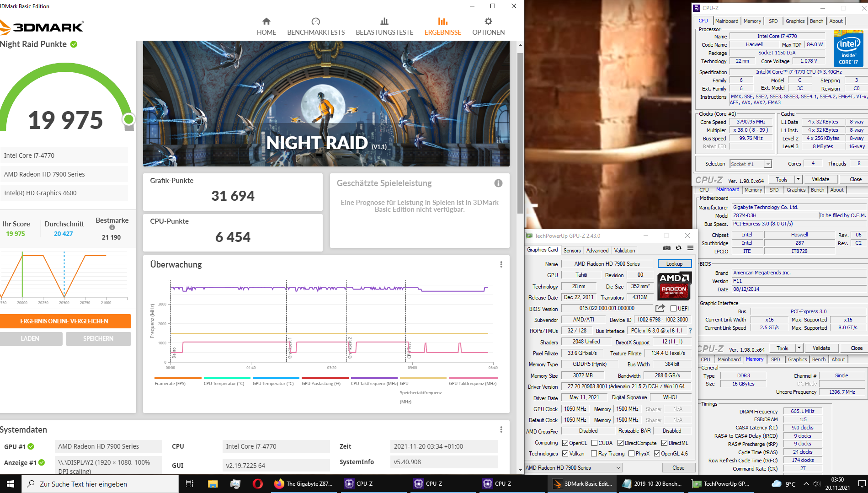Show hidden tray icons chevron

(x=806, y=484)
